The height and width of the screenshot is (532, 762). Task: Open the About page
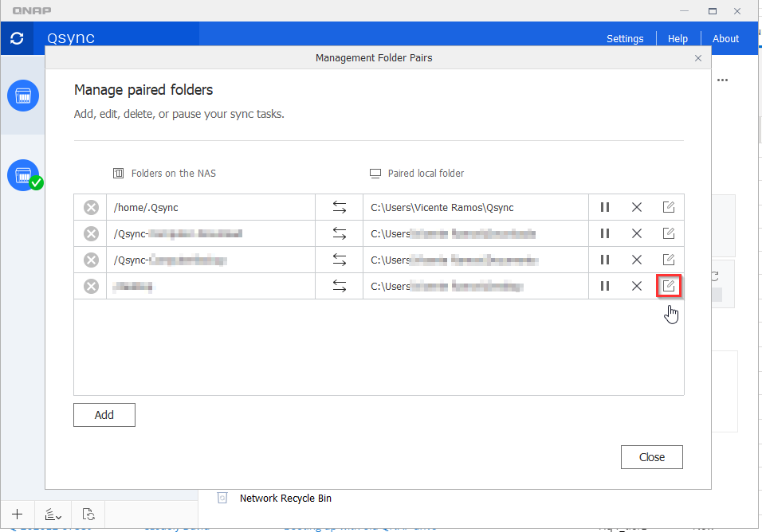click(725, 38)
